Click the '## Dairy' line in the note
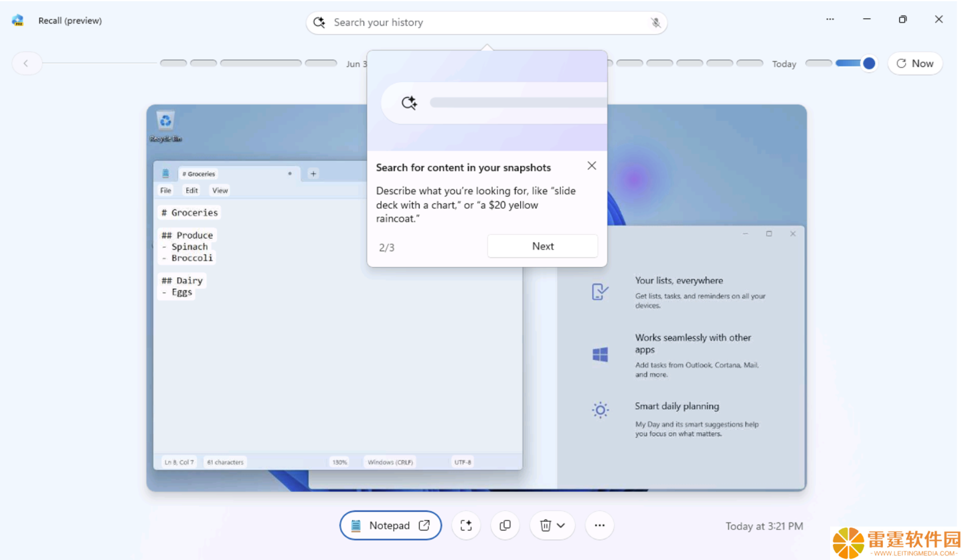 (182, 280)
